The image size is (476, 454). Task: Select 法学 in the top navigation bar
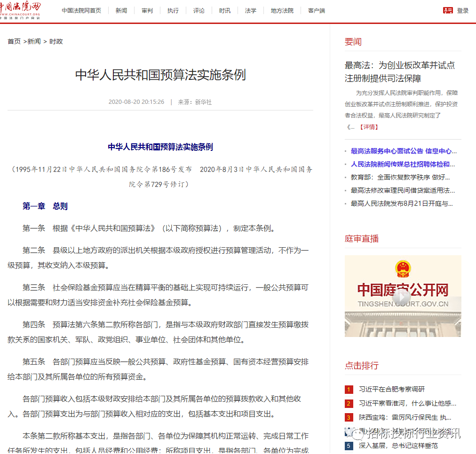pyautogui.click(x=251, y=10)
